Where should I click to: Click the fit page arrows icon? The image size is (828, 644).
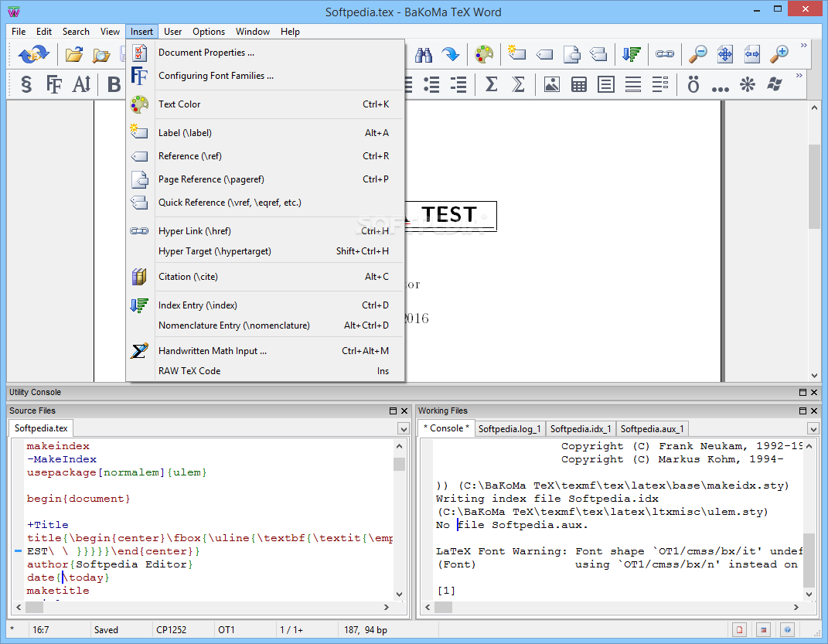pyautogui.click(x=725, y=54)
